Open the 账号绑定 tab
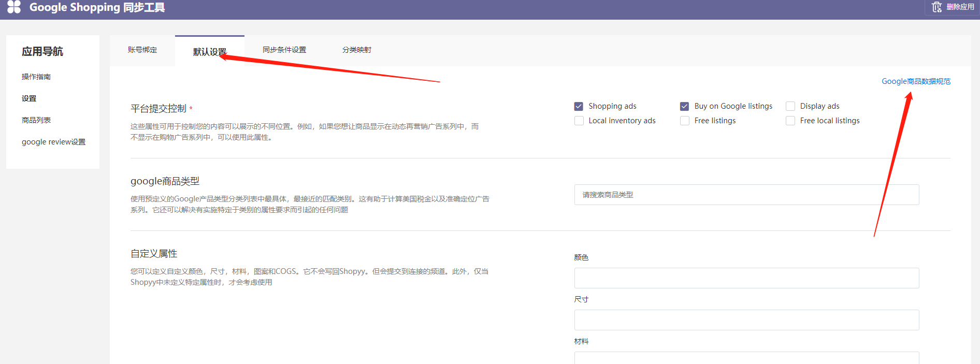 (x=142, y=50)
